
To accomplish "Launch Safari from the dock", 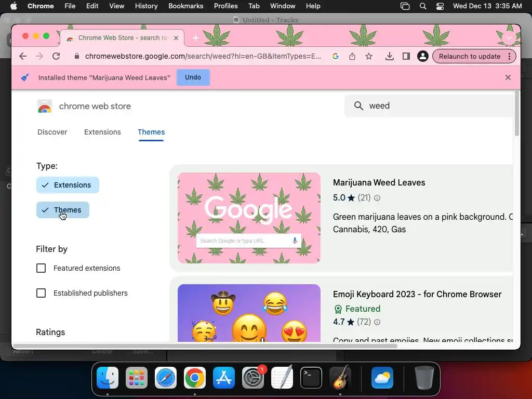I will pyautogui.click(x=166, y=378).
